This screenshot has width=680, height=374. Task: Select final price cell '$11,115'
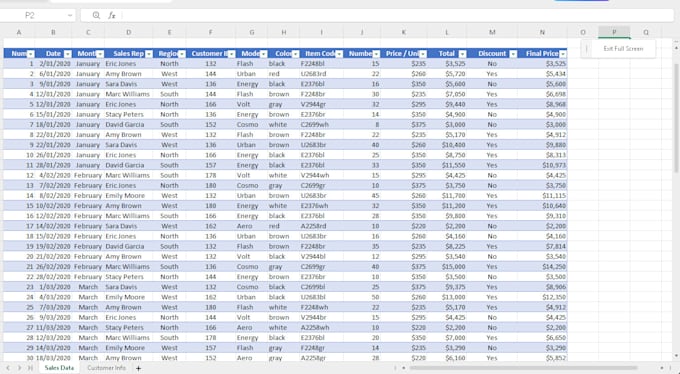click(x=542, y=196)
